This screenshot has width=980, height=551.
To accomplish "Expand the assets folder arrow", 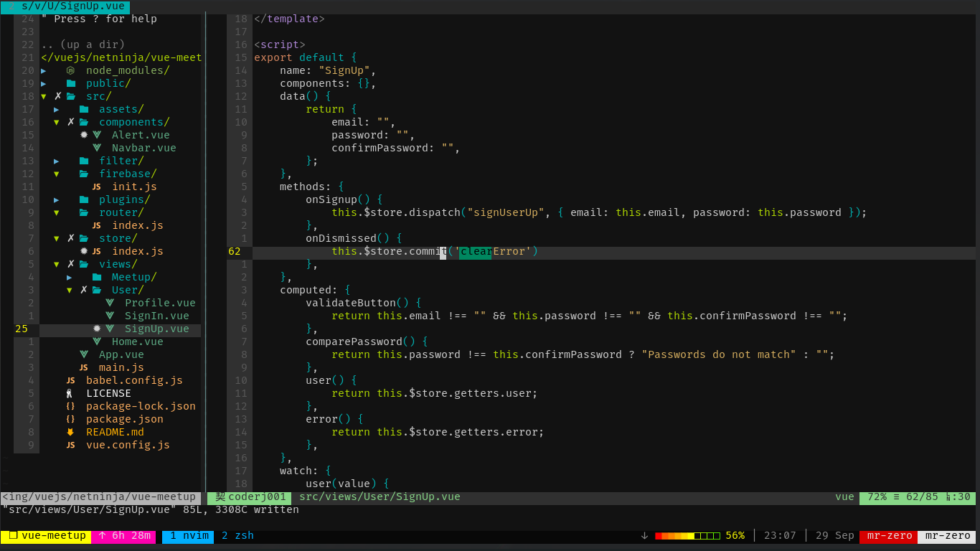I will pos(57,109).
